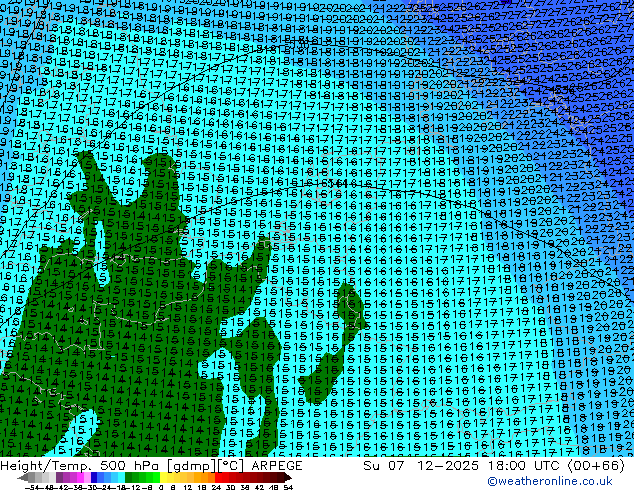Click the "24" legend value

pyautogui.click(x=216, y=487)
